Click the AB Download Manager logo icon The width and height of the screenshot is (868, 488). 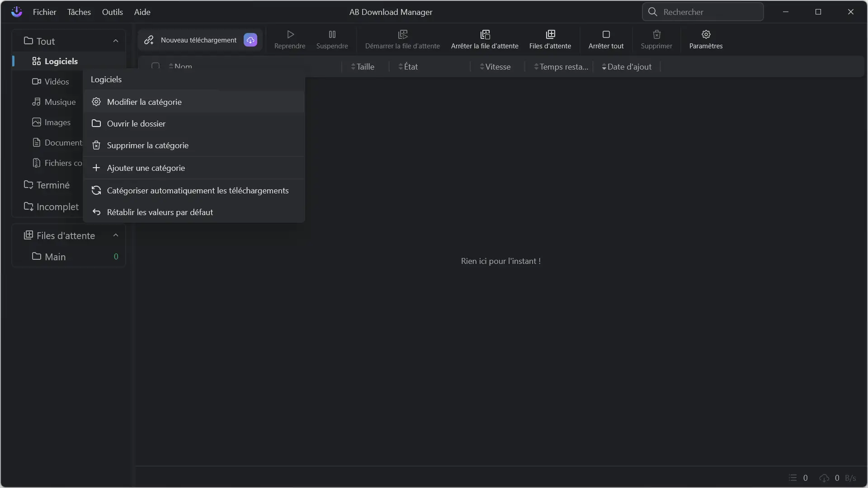pos(17,12)
